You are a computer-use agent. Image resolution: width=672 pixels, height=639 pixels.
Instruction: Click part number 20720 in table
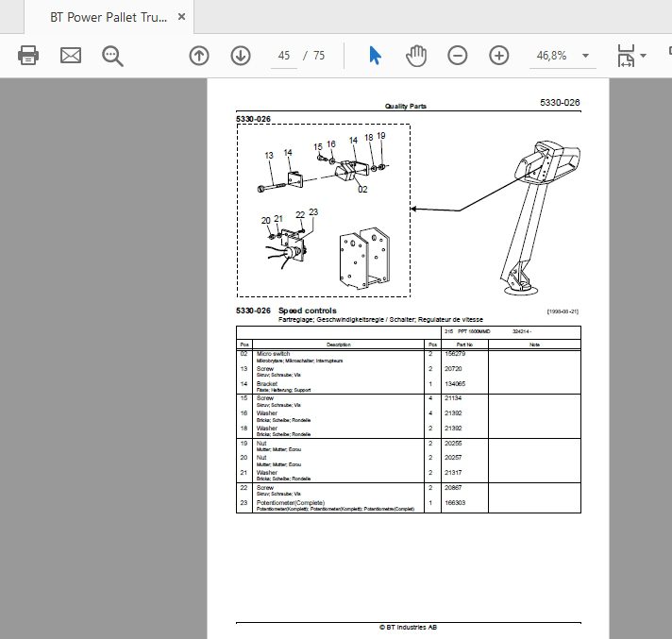point(453,368)
